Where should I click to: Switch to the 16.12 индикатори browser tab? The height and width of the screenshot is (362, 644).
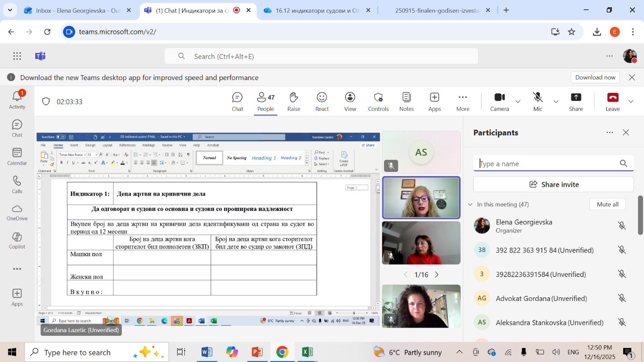tap(317, 10)
